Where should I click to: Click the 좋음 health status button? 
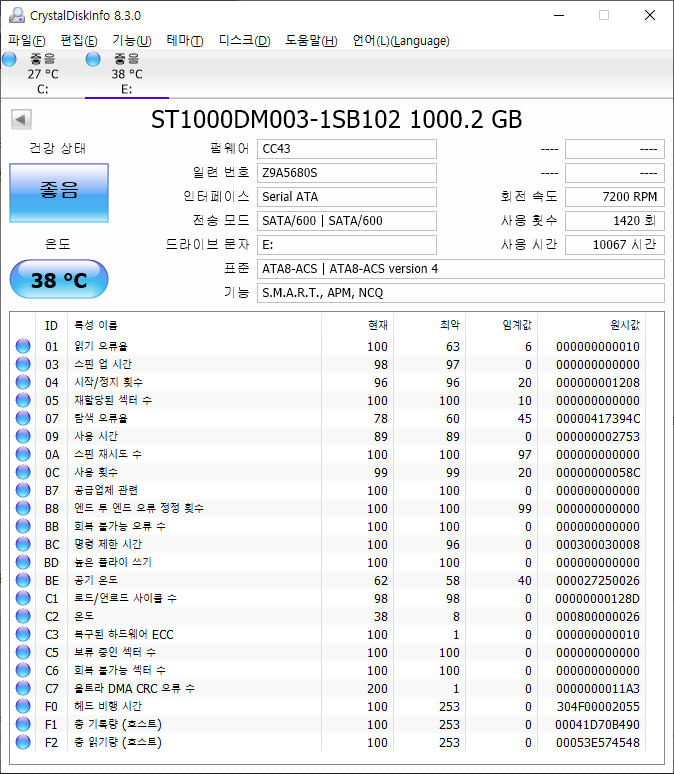[58, 192]
